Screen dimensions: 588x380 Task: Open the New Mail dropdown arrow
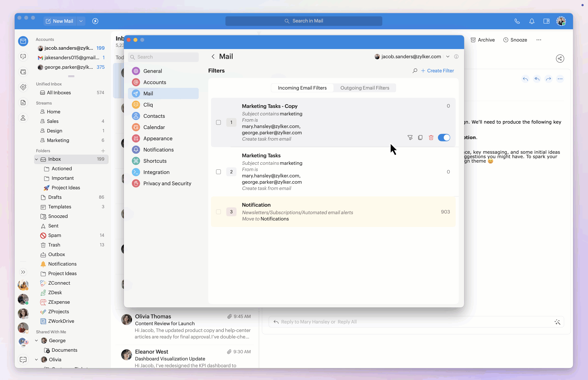click(x=81, y=21)
